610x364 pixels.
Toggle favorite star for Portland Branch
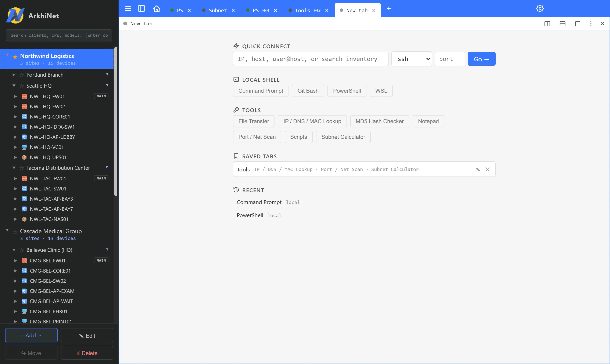(x=22, y=75)
